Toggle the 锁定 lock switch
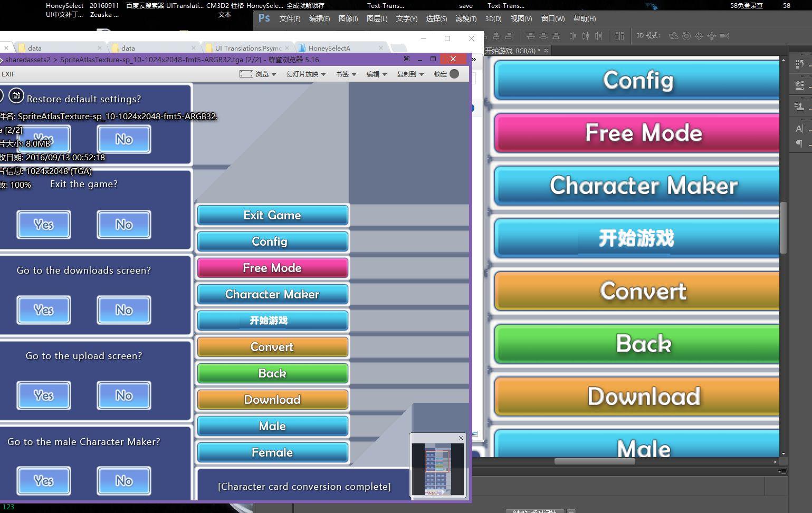This screenshot has width=812, height=513. [454, 74]
